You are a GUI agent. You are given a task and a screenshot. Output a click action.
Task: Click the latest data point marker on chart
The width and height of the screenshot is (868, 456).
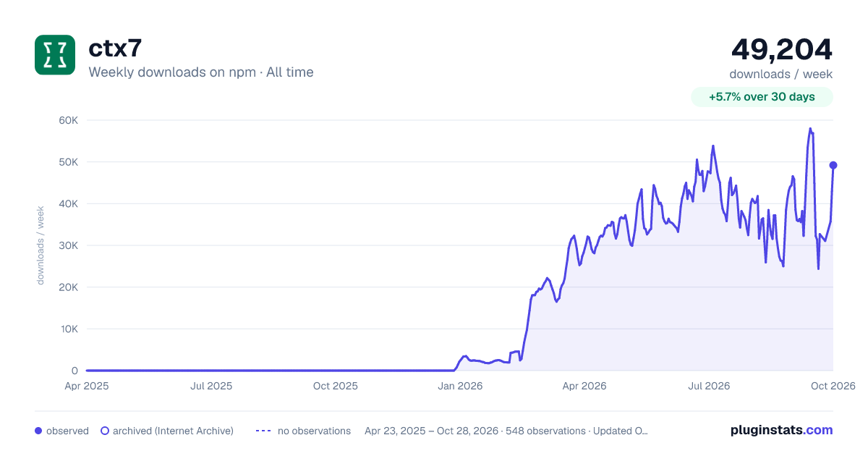click(833, 165)
